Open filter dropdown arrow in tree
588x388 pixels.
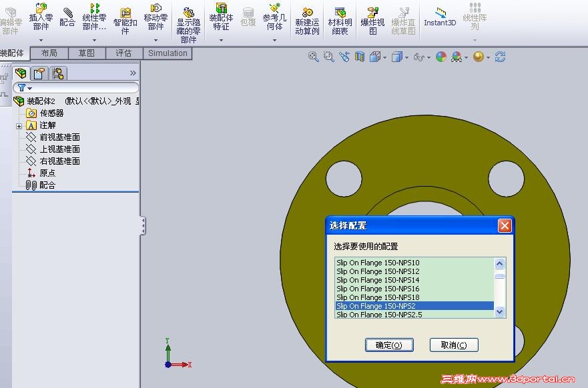tap(29, 89)
